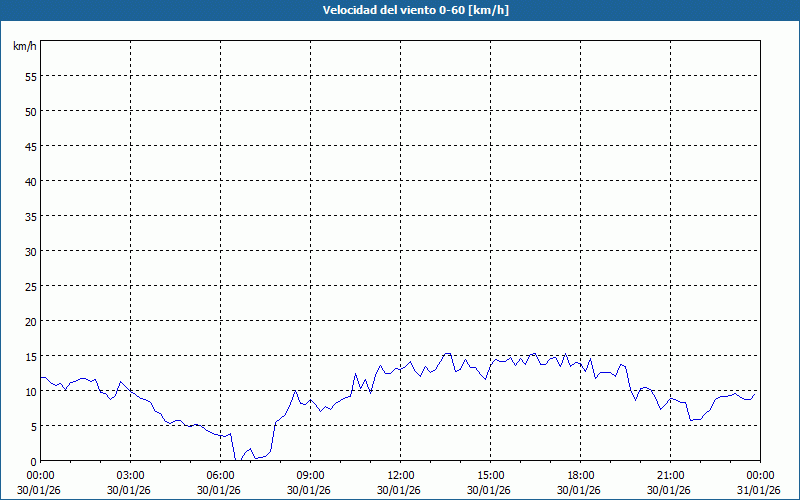Click the 18:00 time label

pyautogui.click(x=580, y=475)
